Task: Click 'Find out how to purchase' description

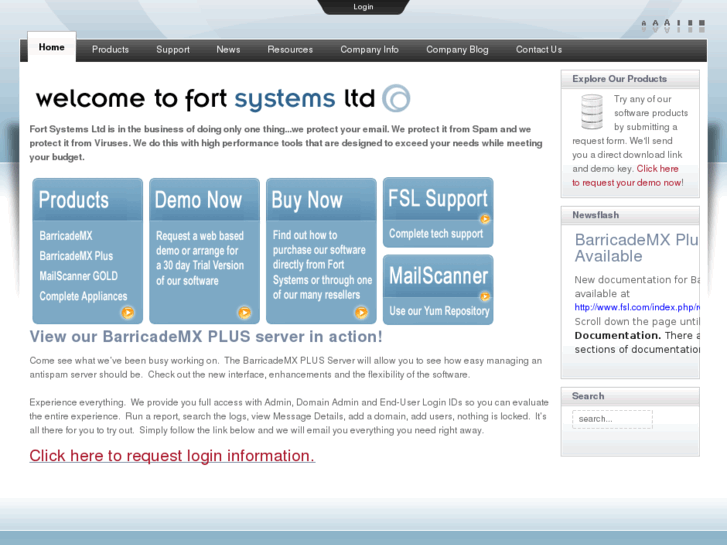Action: [x=322, y=264]
